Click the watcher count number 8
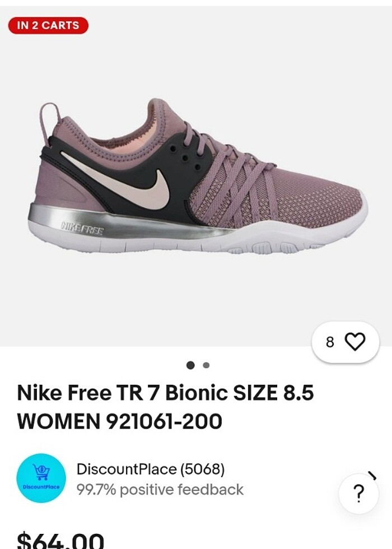392x549 pixels. (330, 342)
